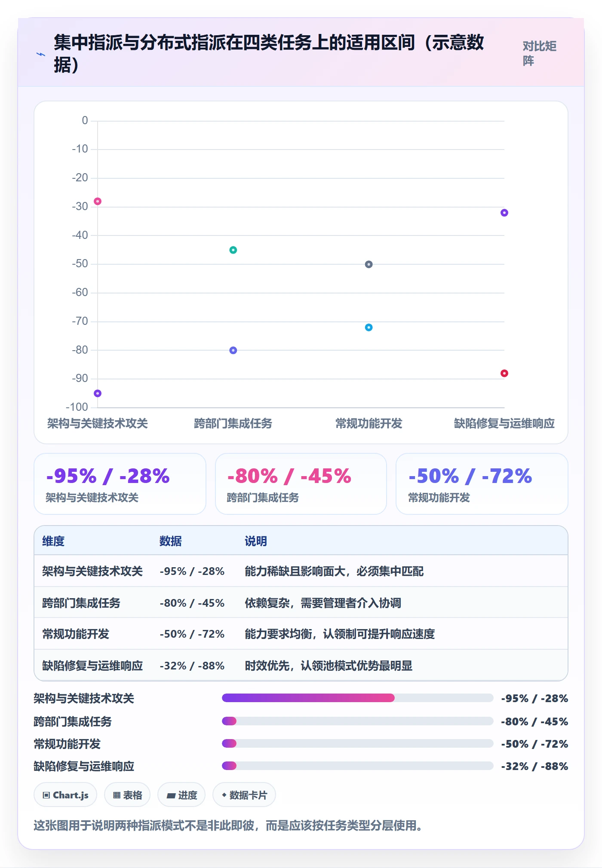Select the cell 能力稀缺且影响面大，必须集中匹配
602x868 pixels.
point(334,571)
